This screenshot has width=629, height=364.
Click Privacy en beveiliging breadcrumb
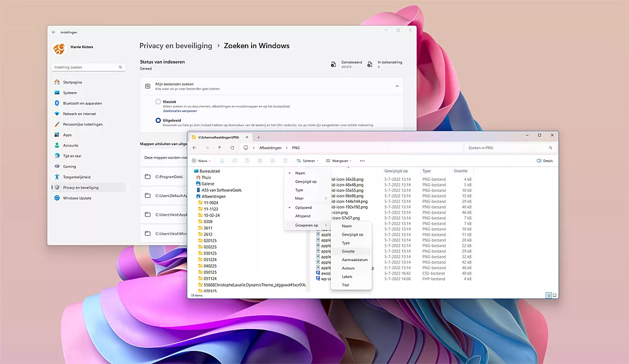click(176, 46)
